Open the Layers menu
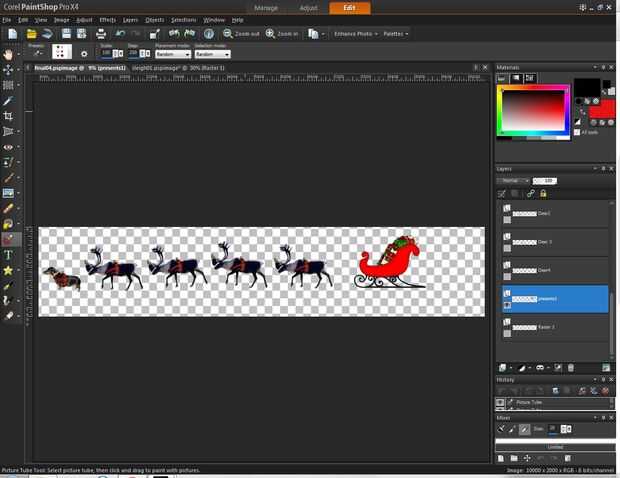Viewport: 620px width, 478px height. (x=130, y=20)
